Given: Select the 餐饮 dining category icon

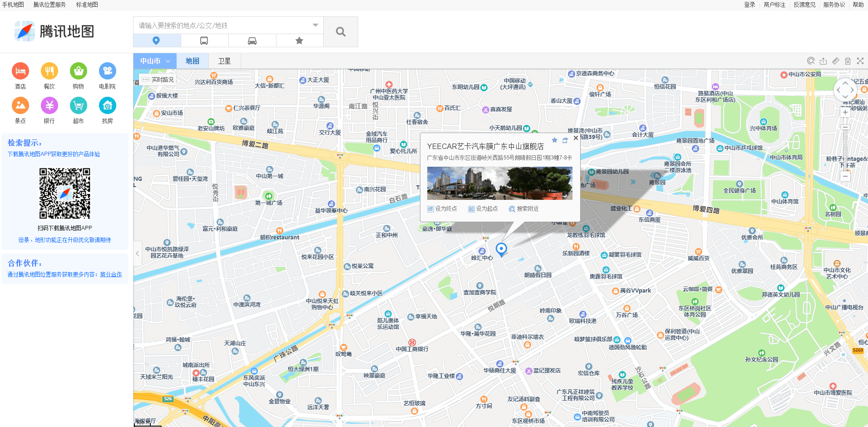Looking at the screenshot, I should 49,71.
